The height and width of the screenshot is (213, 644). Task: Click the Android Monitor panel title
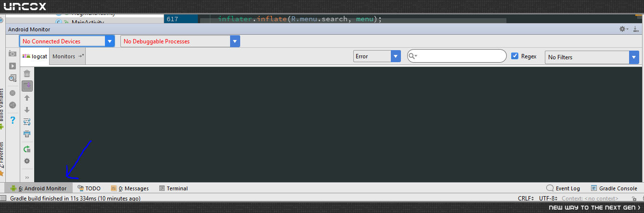(x=29, y=29)
